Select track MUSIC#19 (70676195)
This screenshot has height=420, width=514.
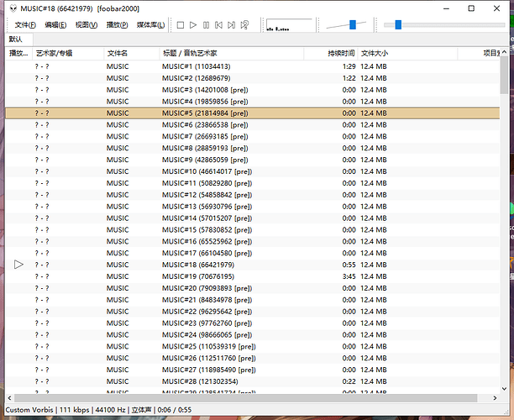pyautogui.click(x=253, y=276)
